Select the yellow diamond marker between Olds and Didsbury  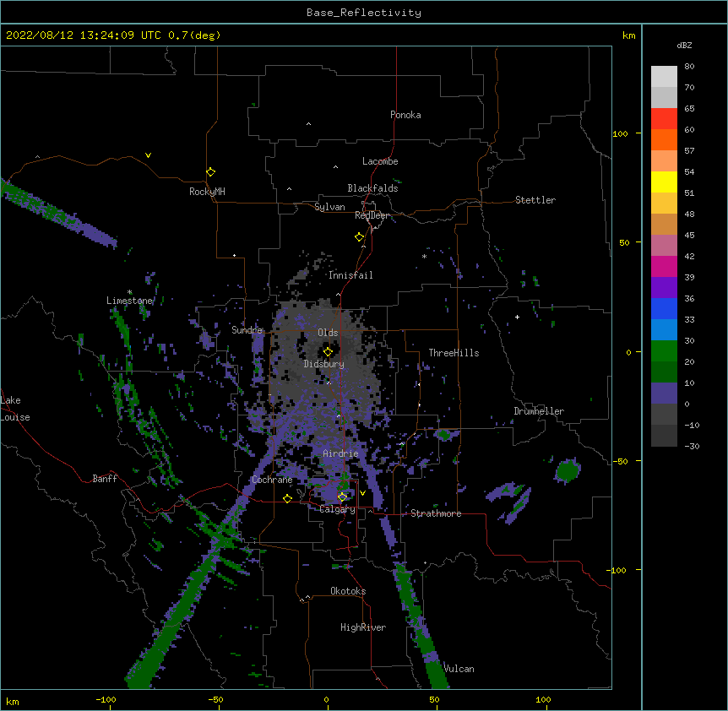[328, 351]
